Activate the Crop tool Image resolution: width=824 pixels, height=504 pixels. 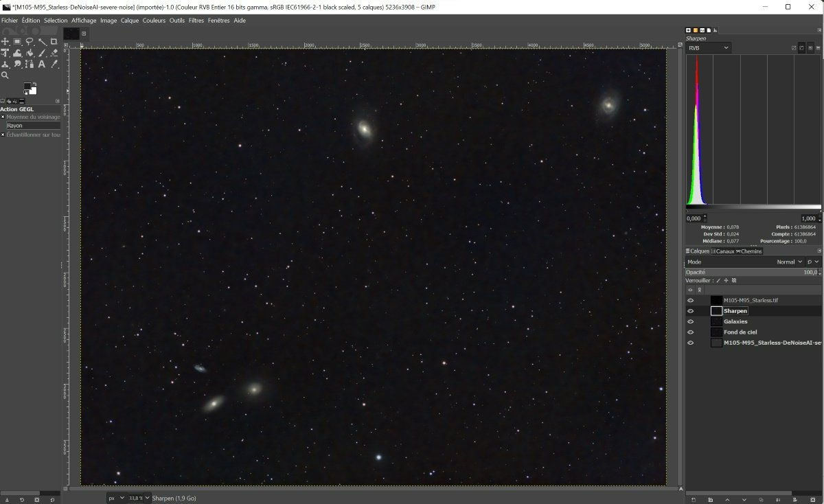pos(54,42)
